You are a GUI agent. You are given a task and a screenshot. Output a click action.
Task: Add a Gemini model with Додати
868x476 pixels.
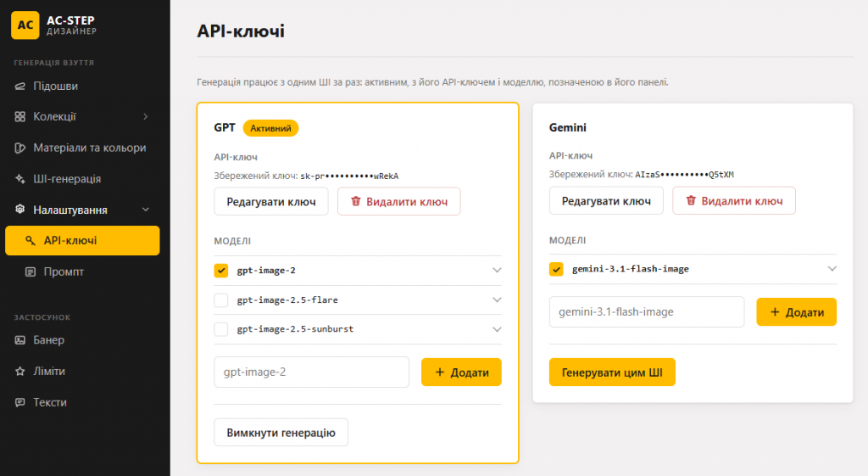pyautogui.click(x=797, y=312)
